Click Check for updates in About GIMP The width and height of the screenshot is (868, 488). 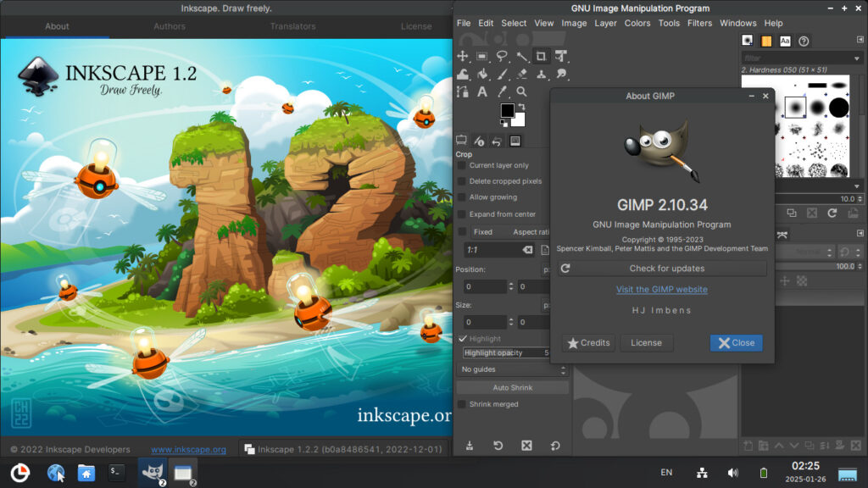[x=662, y=269]
